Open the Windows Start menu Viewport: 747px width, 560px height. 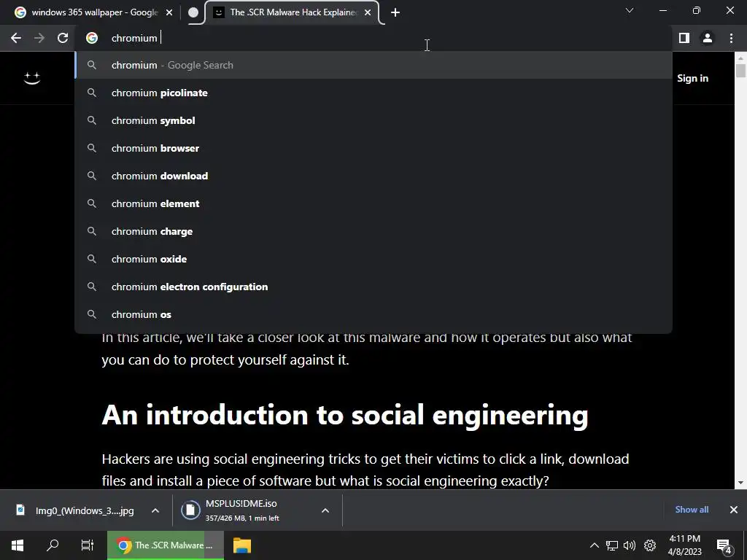[x=18, y=545]
